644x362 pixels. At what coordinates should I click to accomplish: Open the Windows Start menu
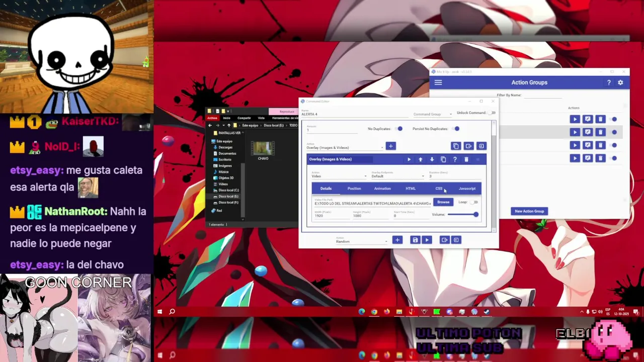159,312
